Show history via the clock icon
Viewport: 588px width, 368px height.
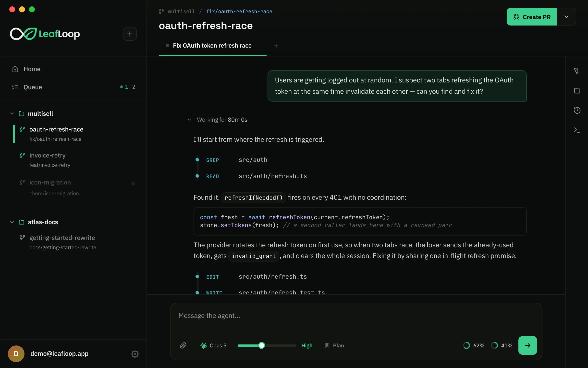pyautogui.click(x=577, y=110)
